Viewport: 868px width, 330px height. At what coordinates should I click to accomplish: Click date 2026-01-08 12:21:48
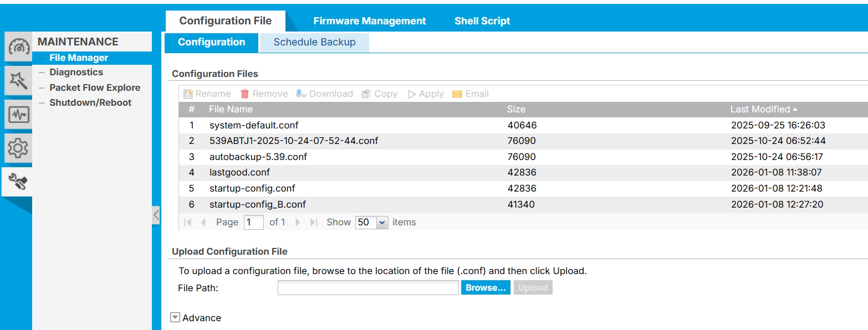coord(777,188)
